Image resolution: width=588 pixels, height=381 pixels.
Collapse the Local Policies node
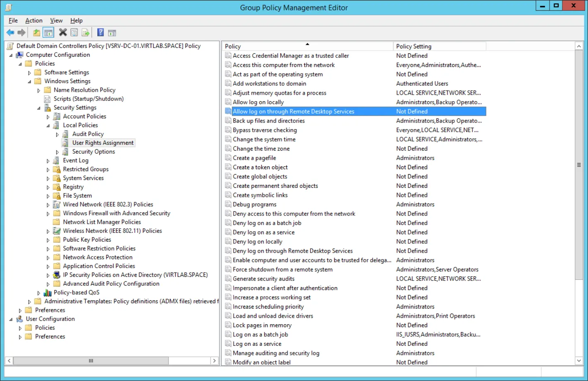pos(48,125)
